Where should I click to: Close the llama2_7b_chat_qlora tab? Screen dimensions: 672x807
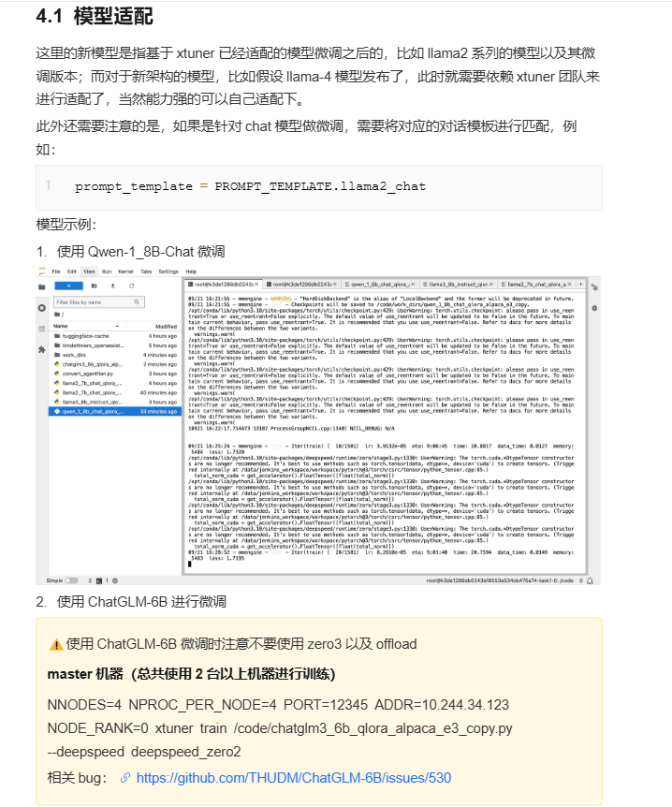[x=569, y=284]
